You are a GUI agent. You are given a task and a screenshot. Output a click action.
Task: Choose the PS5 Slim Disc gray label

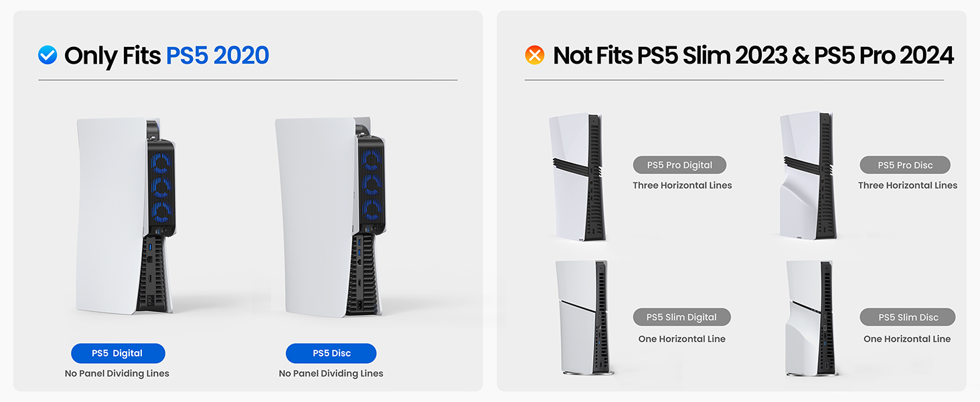908,318
